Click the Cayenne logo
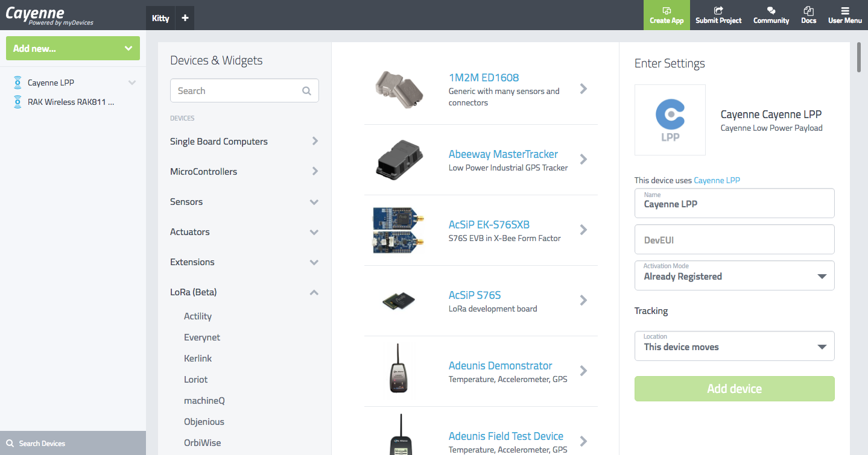 pyautogui.click(x=49, y=16)
